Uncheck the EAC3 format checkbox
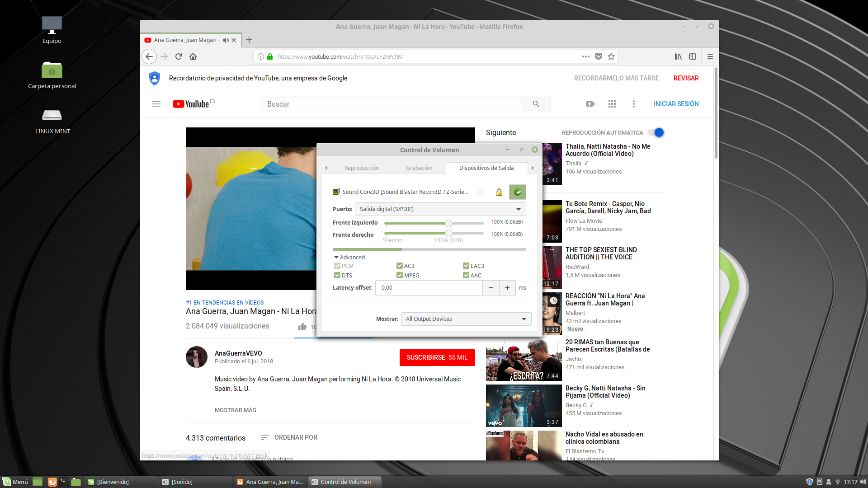The image size is (868, 488). [466, 266]
